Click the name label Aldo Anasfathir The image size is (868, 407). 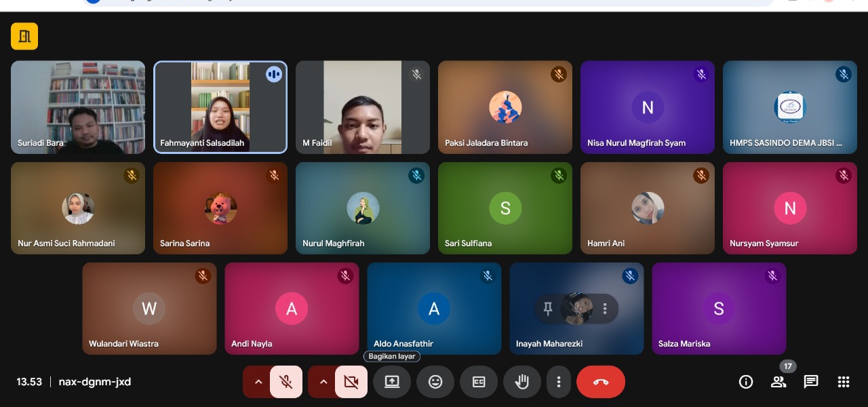point(403,343)
